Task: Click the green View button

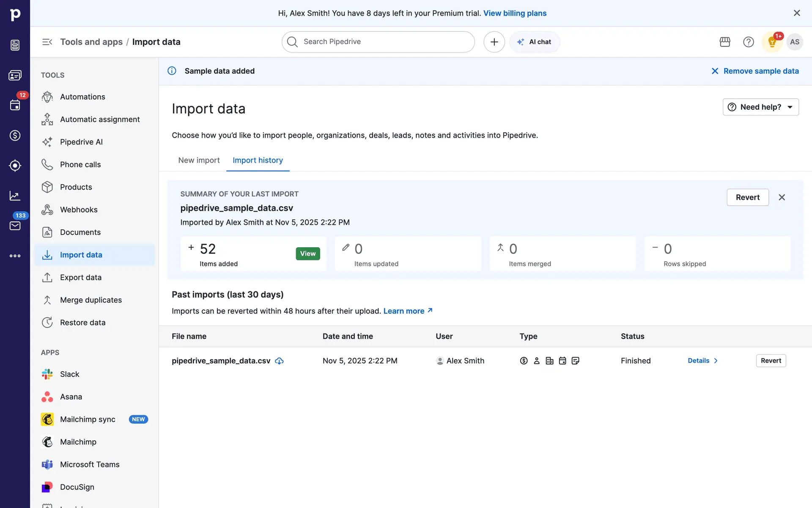Action: point(307,254)
